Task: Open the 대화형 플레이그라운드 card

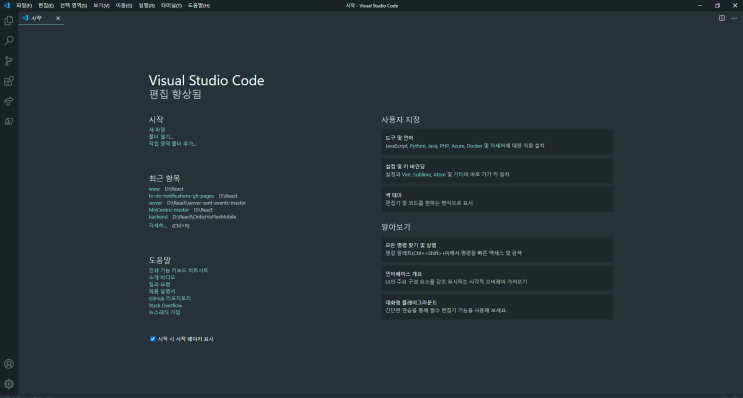Action: 497,307
